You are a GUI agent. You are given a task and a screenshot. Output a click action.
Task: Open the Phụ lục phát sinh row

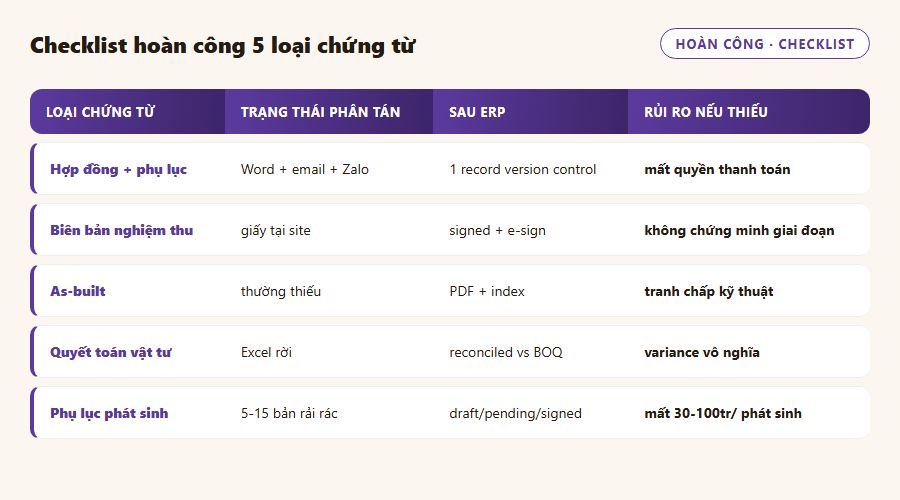pos(450,413)
